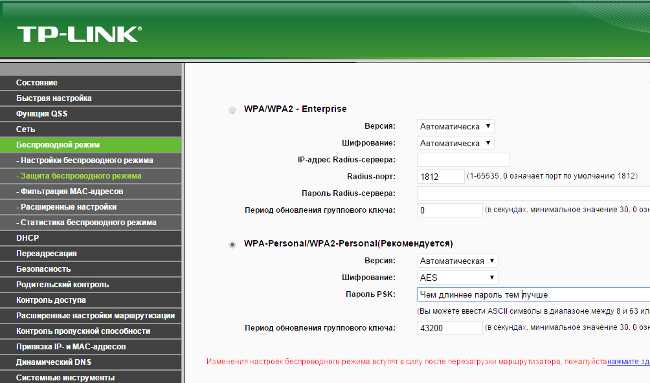
Task: Open Настройки беспроводного режима submenu
Action: coord(90,160)
